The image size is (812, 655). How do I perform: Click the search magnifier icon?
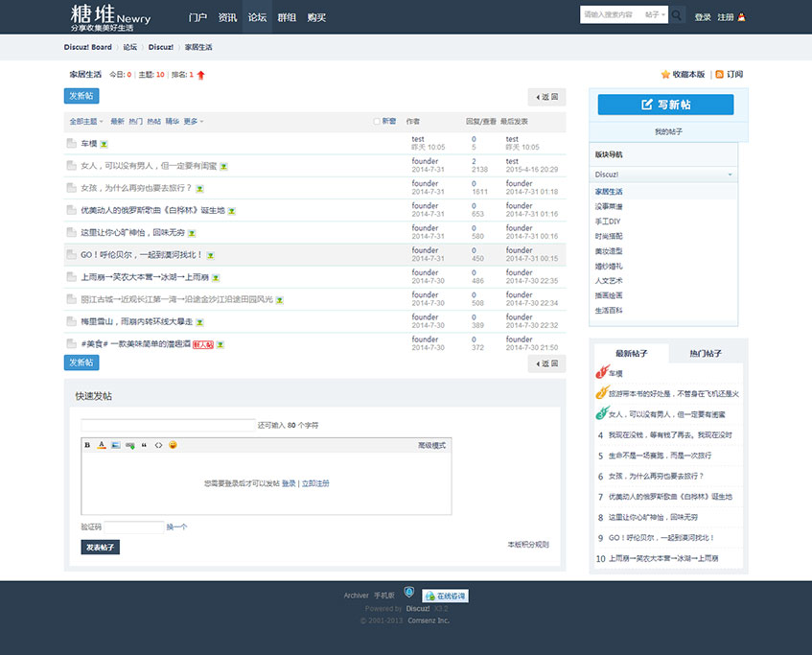click(x=677, y=16)
